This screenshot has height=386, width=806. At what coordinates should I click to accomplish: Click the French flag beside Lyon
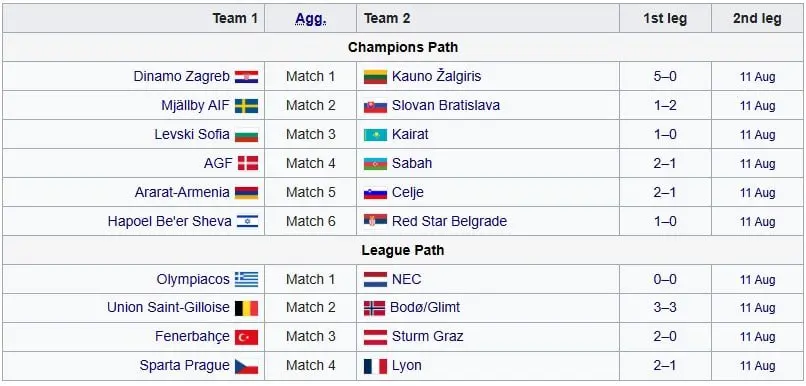coord(375,366)
